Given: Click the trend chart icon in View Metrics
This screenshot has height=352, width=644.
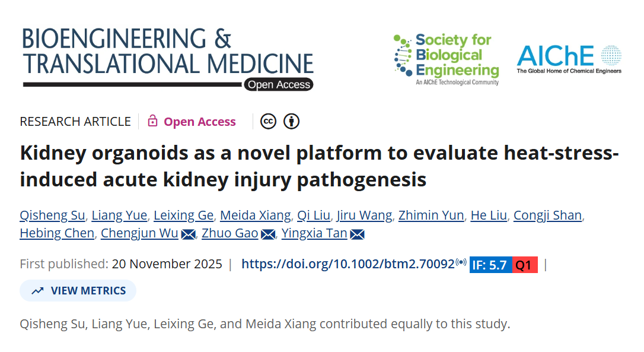Looking at the screenshot, I should pyautogui.click(x=38, y=291).
